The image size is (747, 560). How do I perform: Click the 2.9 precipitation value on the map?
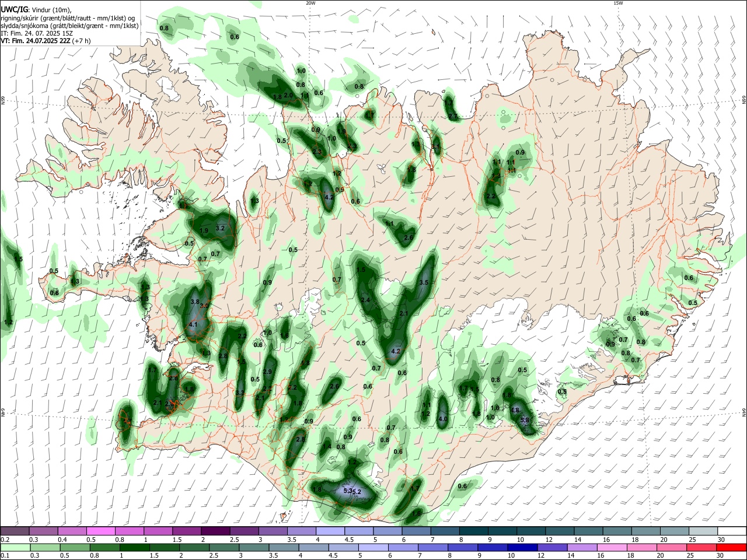tap(268, 372)
